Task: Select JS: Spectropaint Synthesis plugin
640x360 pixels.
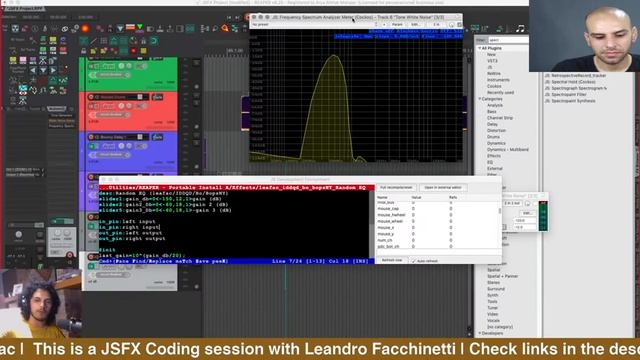Action: pyautogui.click(x=570, y=101)
